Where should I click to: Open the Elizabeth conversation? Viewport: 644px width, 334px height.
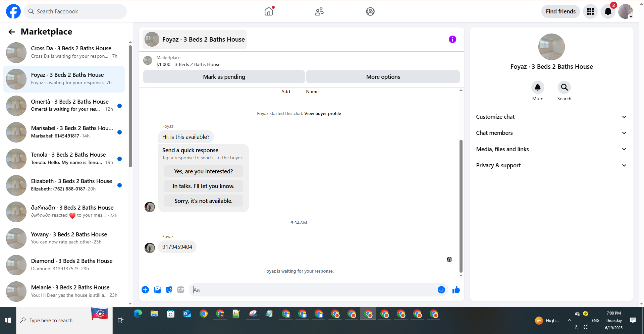coord(64,185)
